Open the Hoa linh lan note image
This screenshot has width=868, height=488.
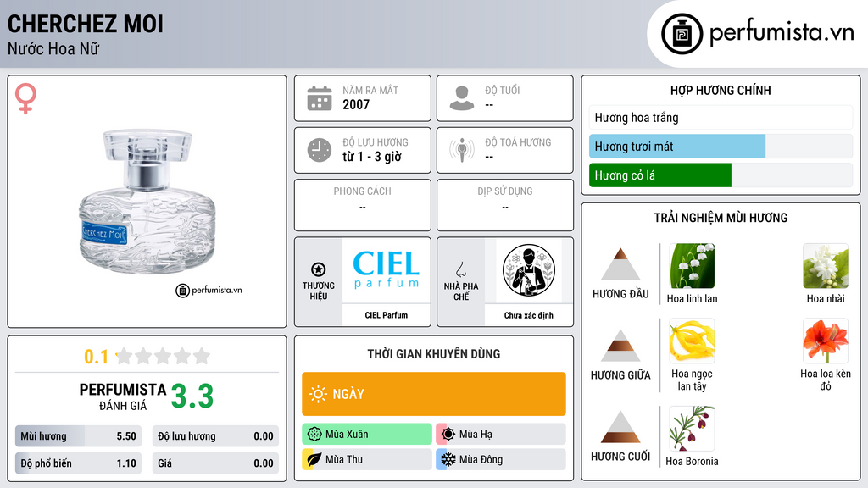click(692, 265)
